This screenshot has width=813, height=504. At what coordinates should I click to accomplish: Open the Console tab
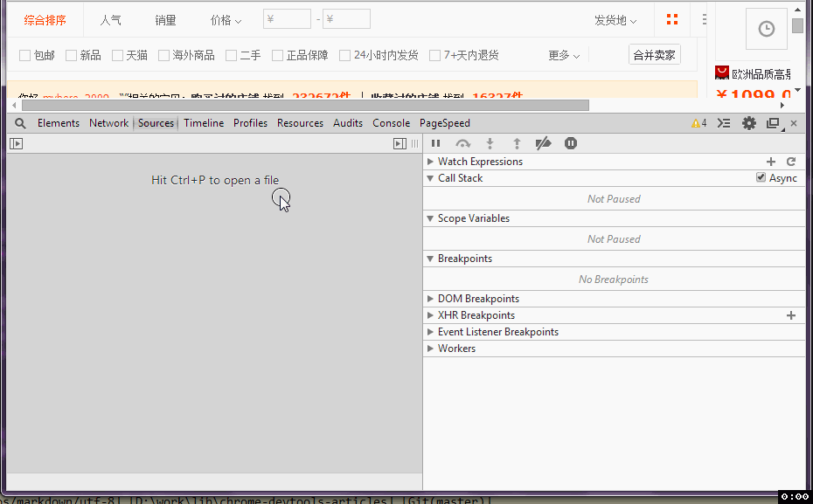click(391, 123)
